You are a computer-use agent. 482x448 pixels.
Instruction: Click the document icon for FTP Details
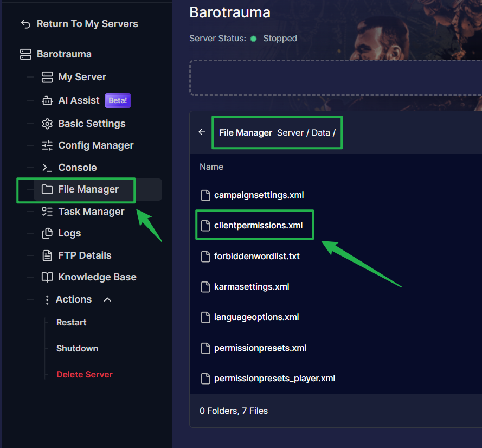pos(47,255)
